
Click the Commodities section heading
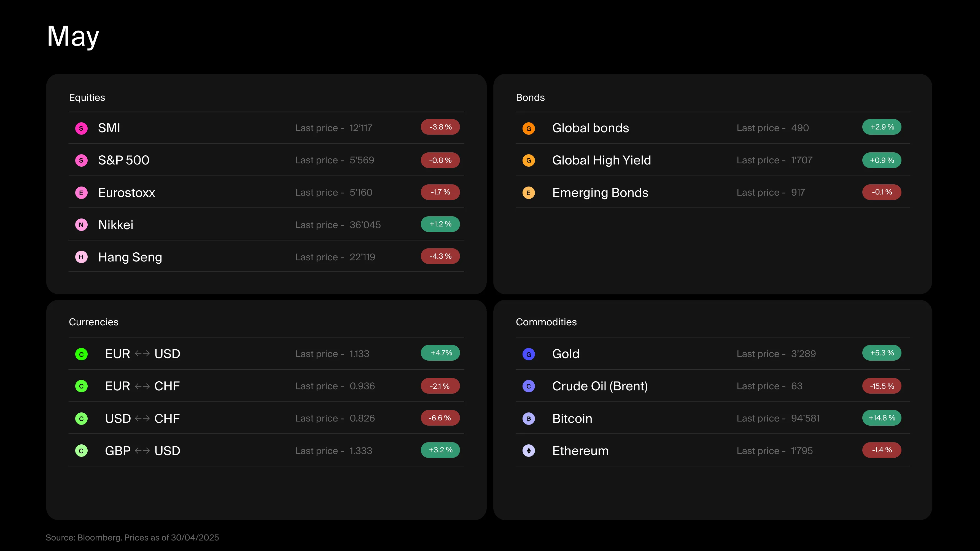coord(546,322)
